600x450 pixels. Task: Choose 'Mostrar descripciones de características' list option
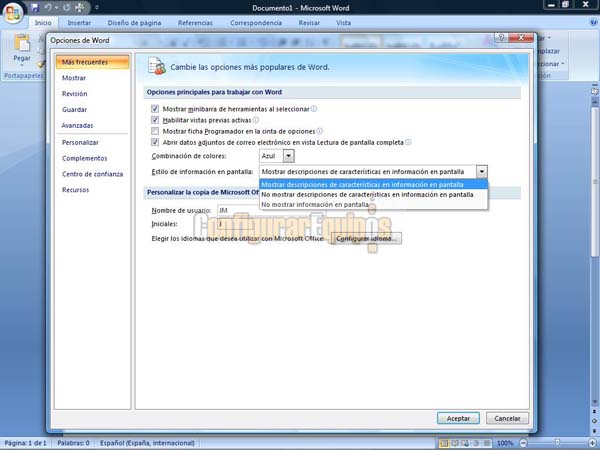(373, 185)
